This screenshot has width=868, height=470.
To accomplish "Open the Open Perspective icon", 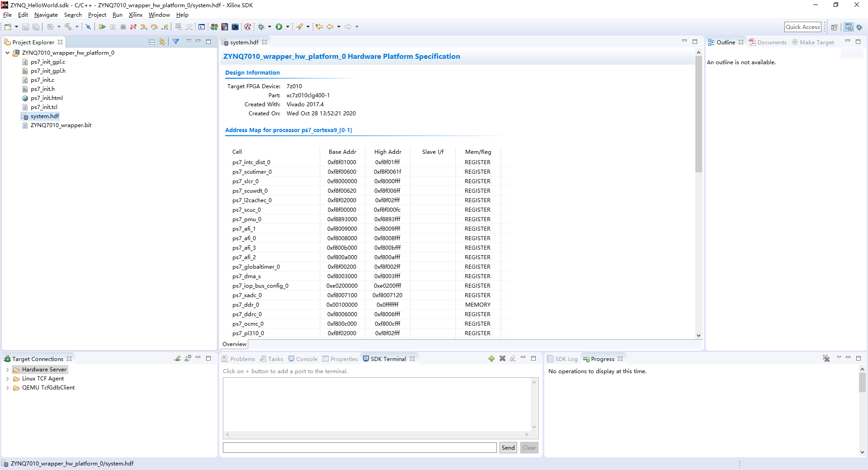I will [835, 27].
